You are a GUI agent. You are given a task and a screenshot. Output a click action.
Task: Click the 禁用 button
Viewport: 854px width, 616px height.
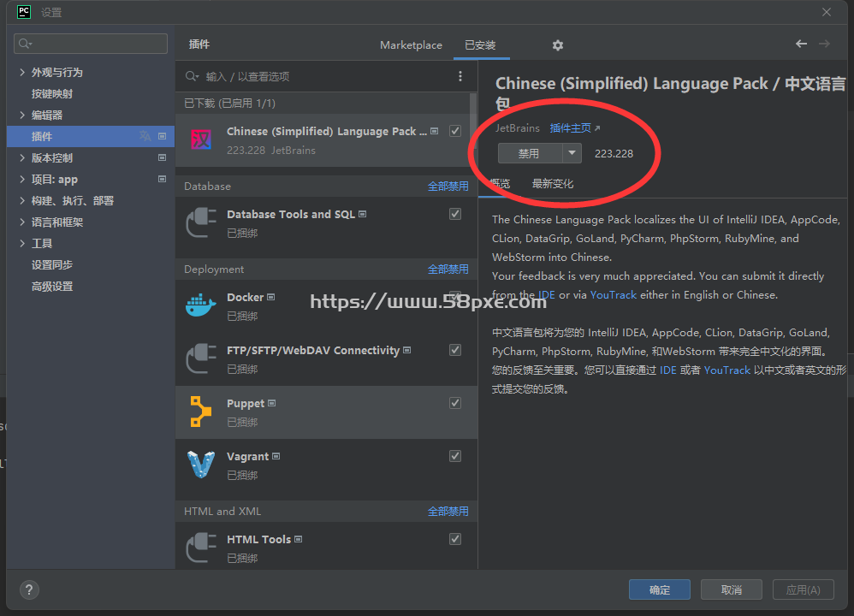530,153
